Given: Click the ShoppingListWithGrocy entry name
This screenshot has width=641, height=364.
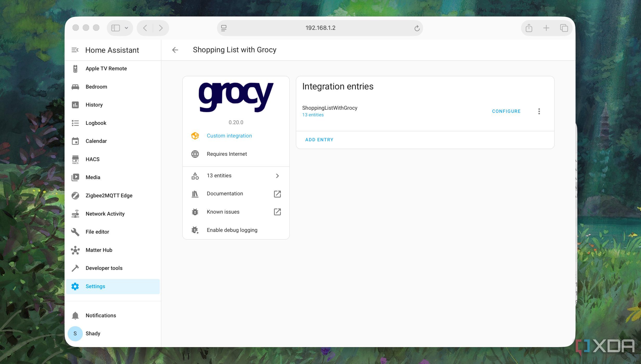Looking at the screenshot, I should [x=330, y=108].
